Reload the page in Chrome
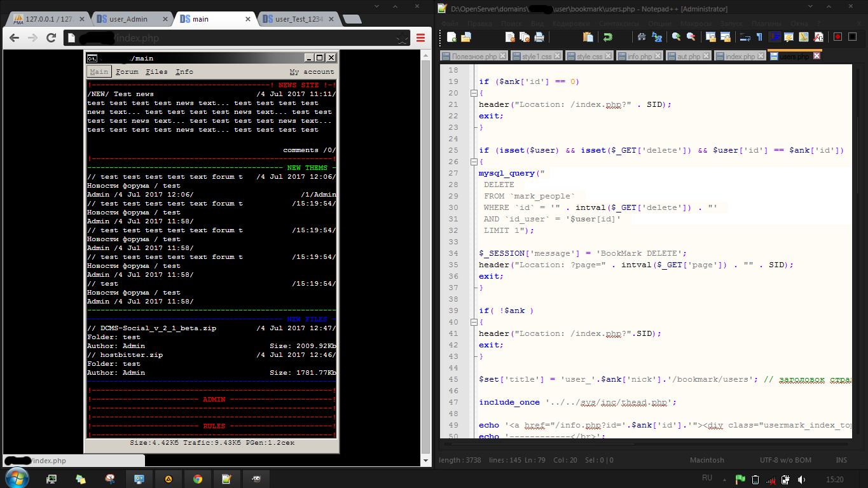Screen dimensions: 868x488 click(x=52, y=39)
